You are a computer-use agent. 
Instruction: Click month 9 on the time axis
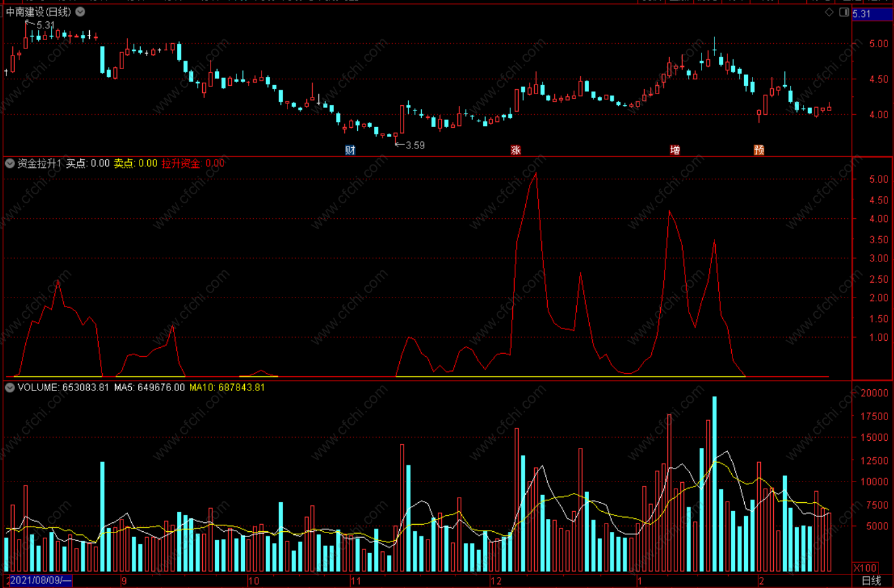coord(124,580)
